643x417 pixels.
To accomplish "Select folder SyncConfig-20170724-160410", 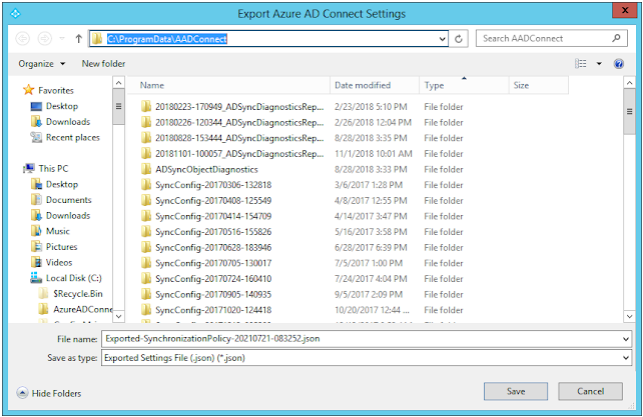I will click(213, 279).
